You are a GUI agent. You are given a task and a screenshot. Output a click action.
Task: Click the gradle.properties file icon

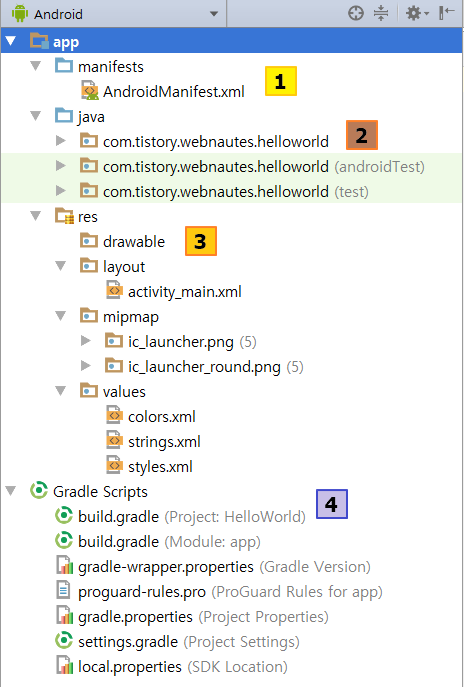pyautogui.click(x=64, y=615)
